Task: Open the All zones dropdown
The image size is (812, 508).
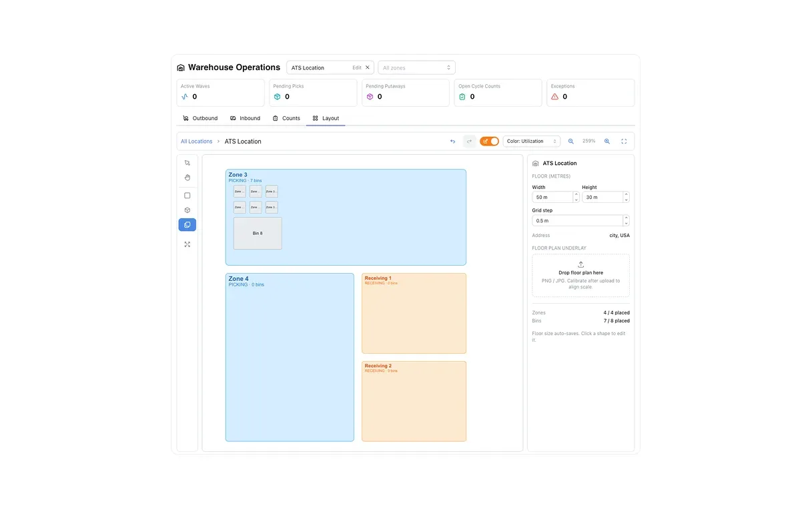Action: (417, 67)
